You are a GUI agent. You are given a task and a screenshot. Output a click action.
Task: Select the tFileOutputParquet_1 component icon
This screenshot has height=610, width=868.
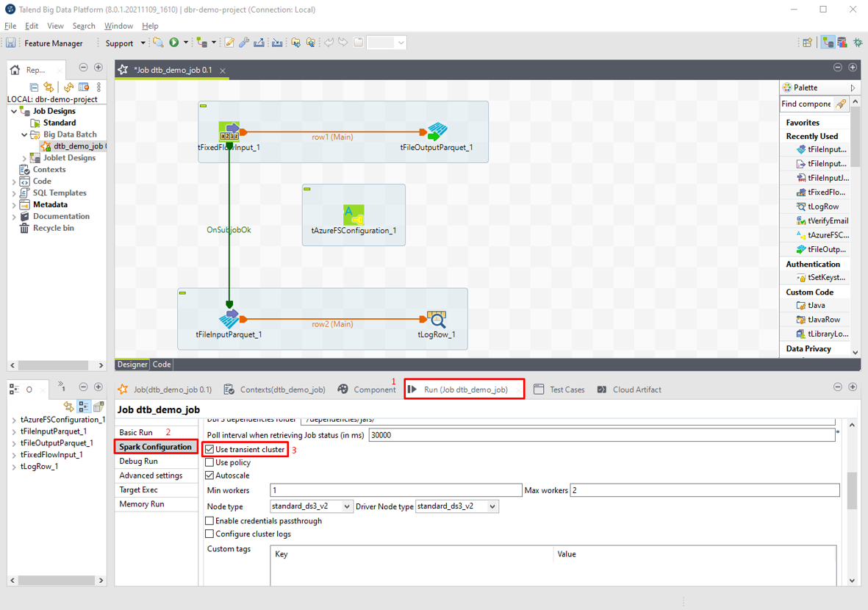[x=437, y=132]
